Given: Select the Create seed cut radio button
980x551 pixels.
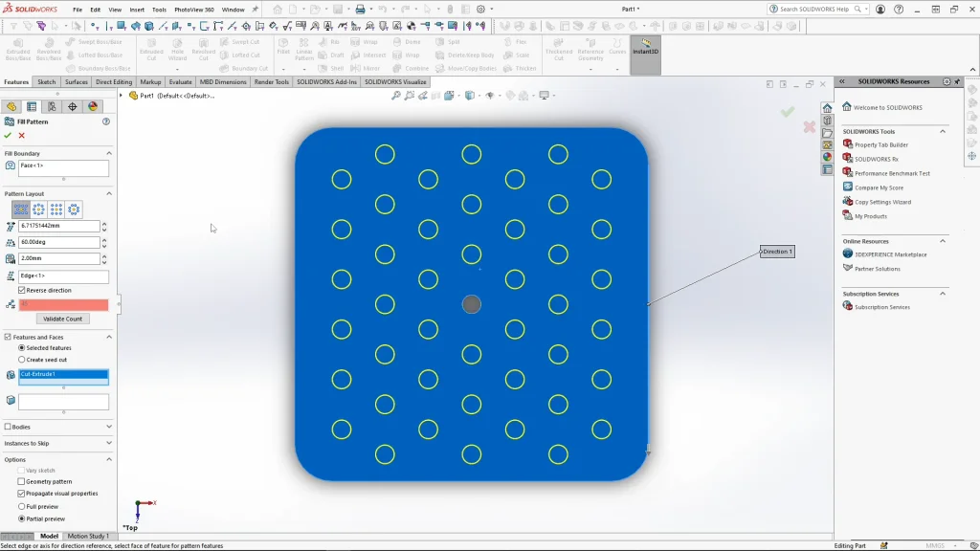Looking at the screenshot, I should pyautogui.click(x=22, y=360).
